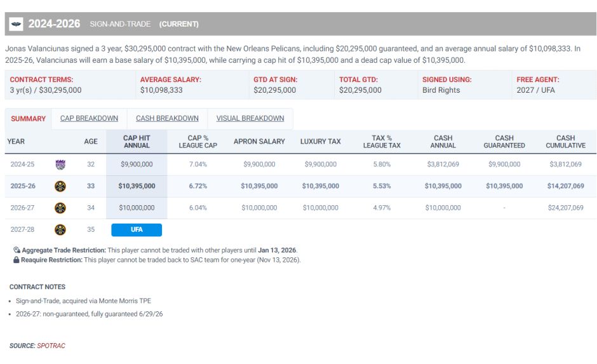This screenshot has height=364, width=597.
Task: Click the Pelicans logo in the contract header
Action: tap(17, 24)
